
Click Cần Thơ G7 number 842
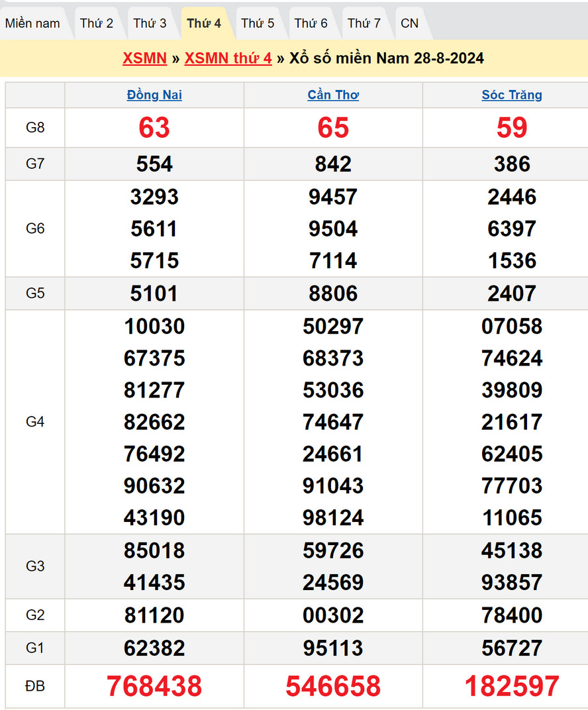pos(333,164)
